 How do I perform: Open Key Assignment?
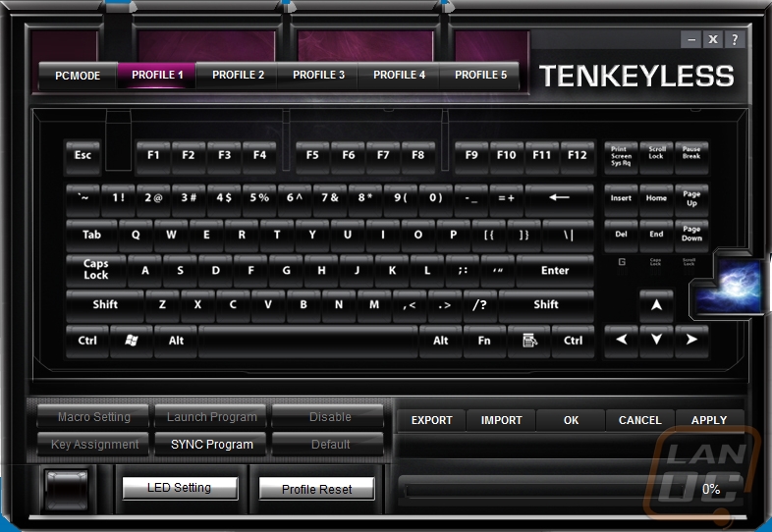pyautogui.click(x=93, y=445)
